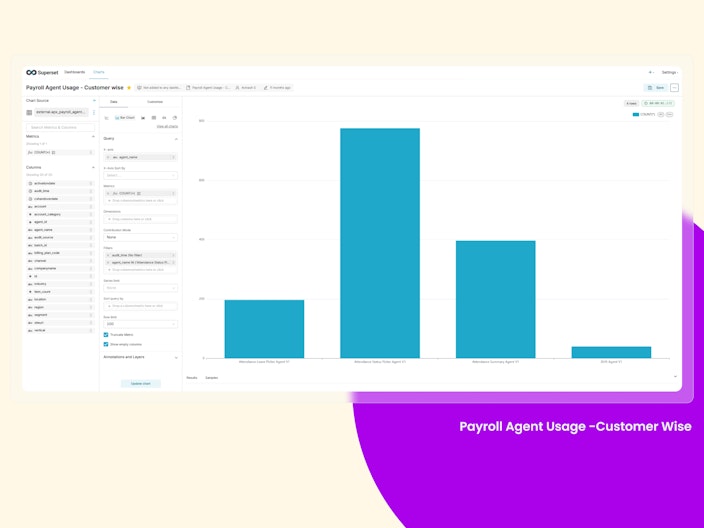This screenshot has height=528, width=704.
Task: Expand Annotations and Layers section
Action: point(176,357)
